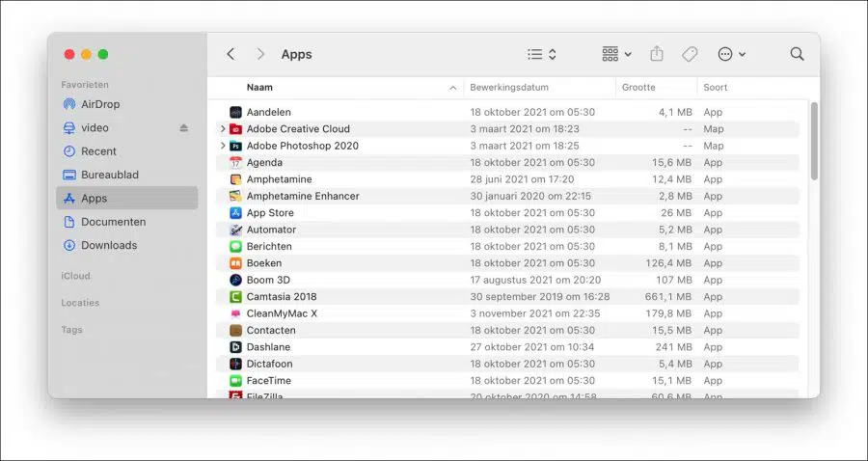The height and width of the screenshot is (461, 868).
Task: Click the CleanMyMac X icon
Action: [x=236, y=313]
